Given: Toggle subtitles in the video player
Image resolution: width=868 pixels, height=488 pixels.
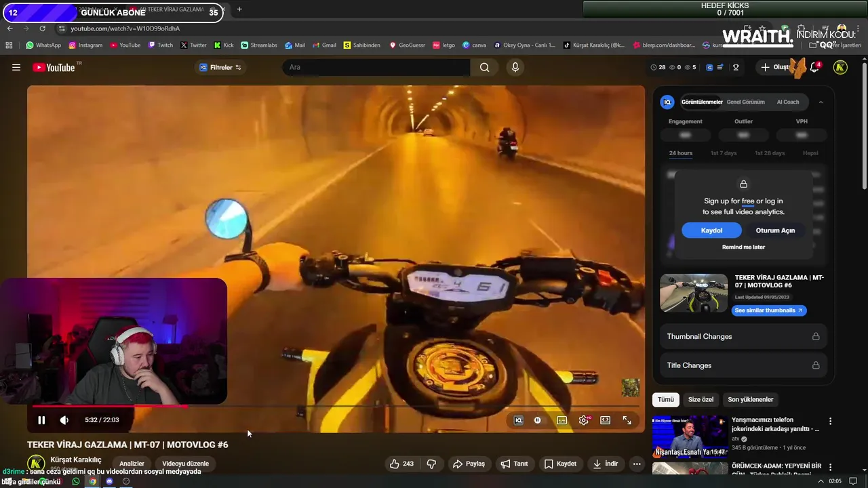Looking at the screenshot, I should pos(562,420).
